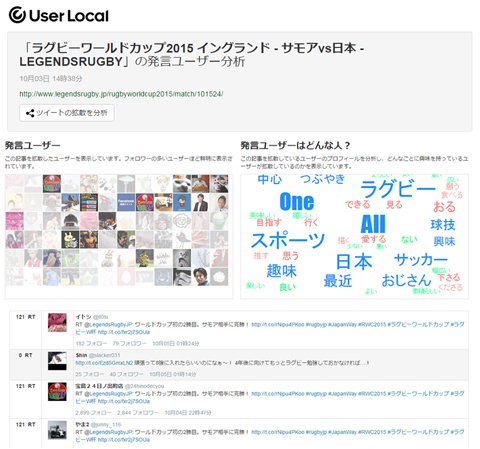Open the legendsrugby.jp match URL link
Screen dimensions: 480x449
pos(121,94)
